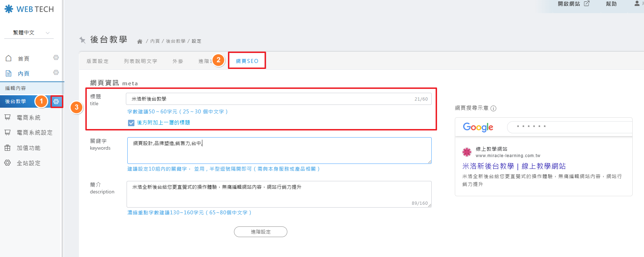Open the 幫助 menu in top bar
This screenshot has height=257, width=644.
[x=611, y=4]
